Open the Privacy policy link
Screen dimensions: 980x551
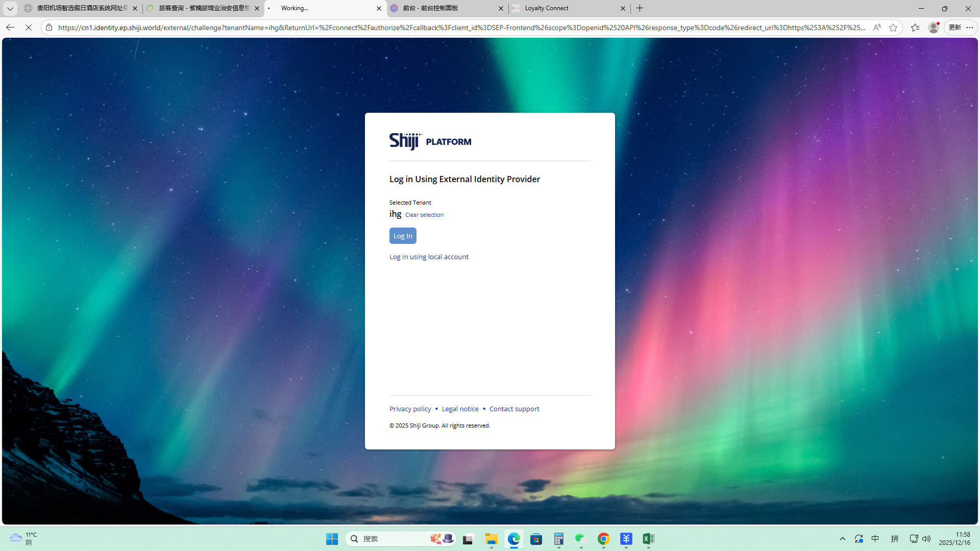coord(410,409)
